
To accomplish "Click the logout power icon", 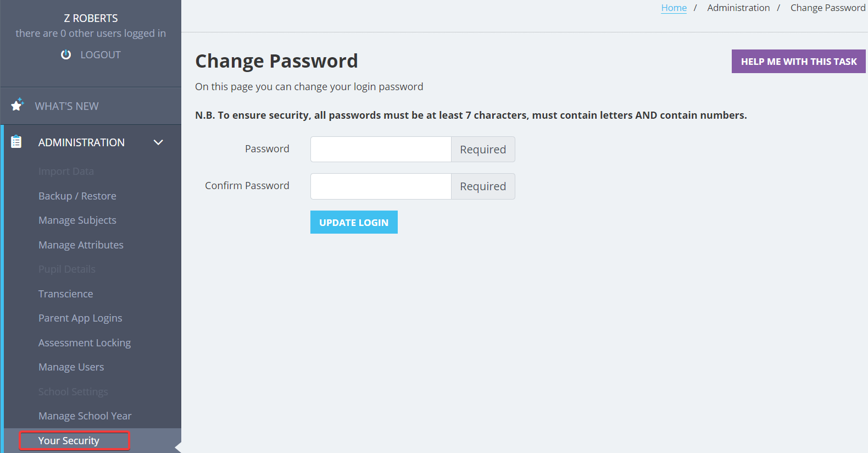I will (66, 54).
